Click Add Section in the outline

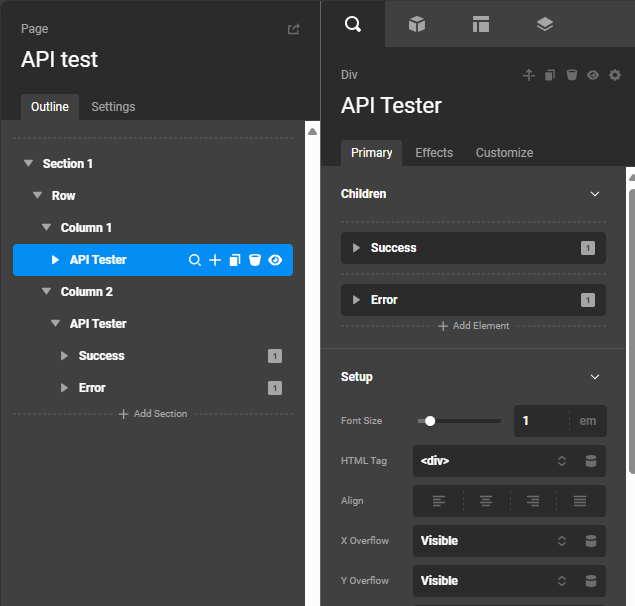153,414
